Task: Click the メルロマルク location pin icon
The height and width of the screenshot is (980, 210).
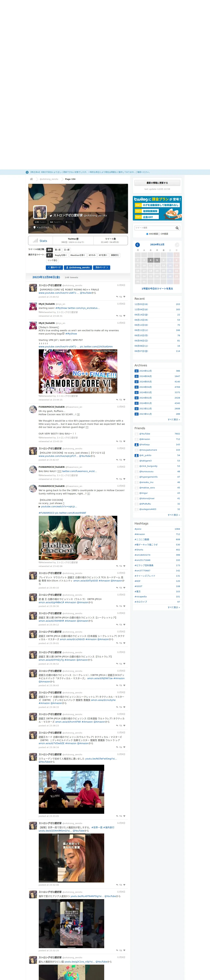Action: 34,227
